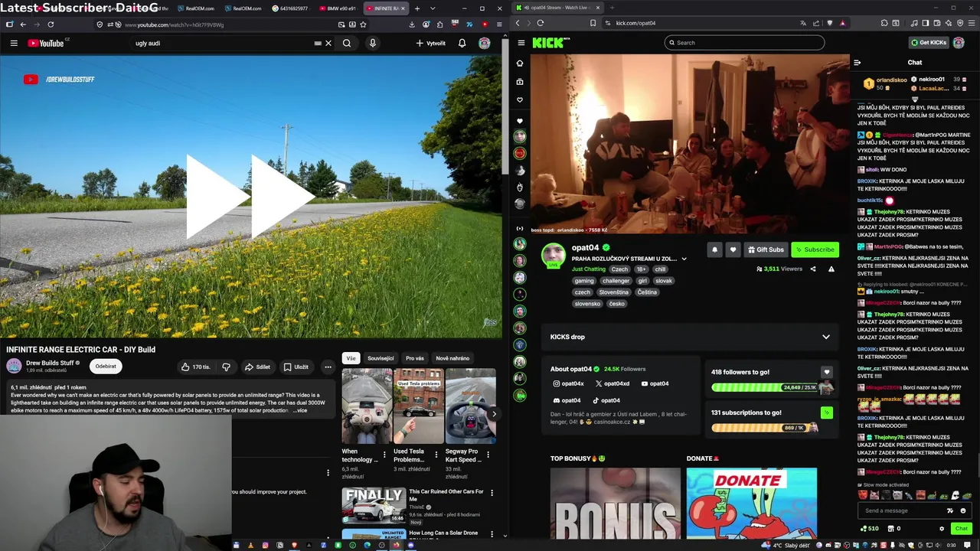This screenshot has width=980, height=551.
Task: Run YouTube search with magnifier button
Action: pyautogui.click(x=347, y=43)
